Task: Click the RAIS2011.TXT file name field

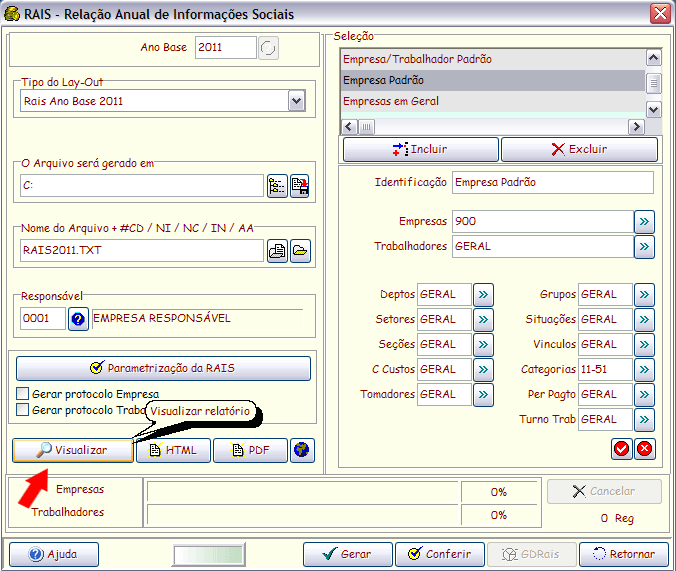Action: click(142, 251)
